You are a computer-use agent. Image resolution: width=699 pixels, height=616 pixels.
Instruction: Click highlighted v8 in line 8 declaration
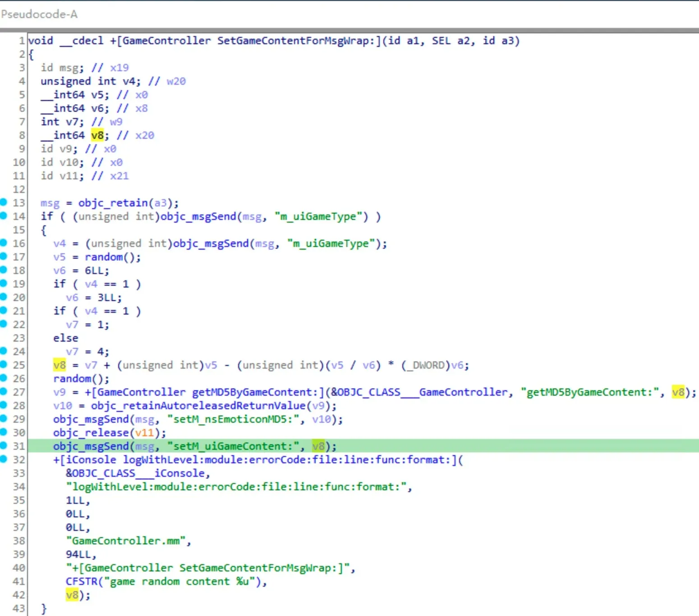pyautogui.click(x=97, y=135)
